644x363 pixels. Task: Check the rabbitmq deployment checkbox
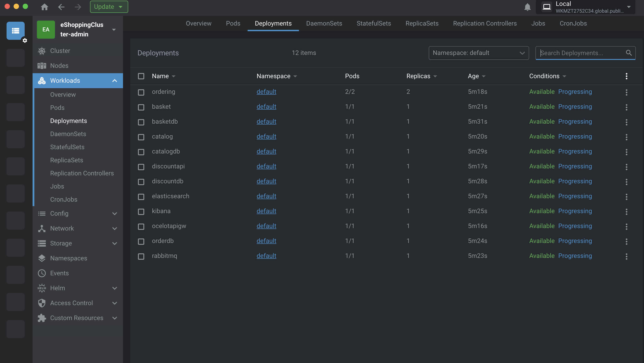click(x=141, y=256)
